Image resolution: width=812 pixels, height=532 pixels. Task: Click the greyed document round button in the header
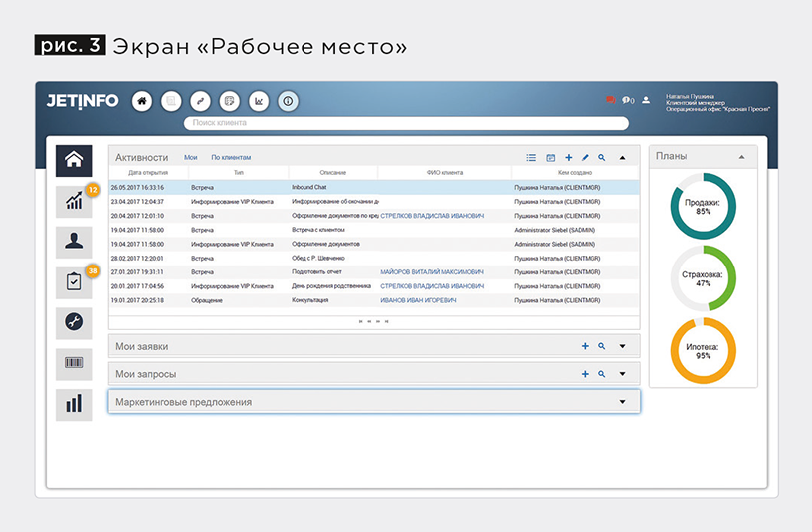(x=171, y=101)
